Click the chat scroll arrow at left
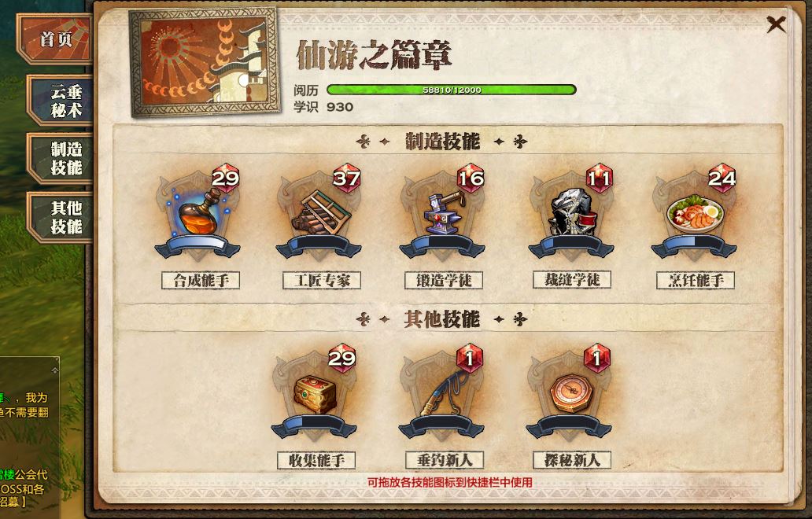The width and height of the screenshot is (812, 519). [x=55, y=370]
